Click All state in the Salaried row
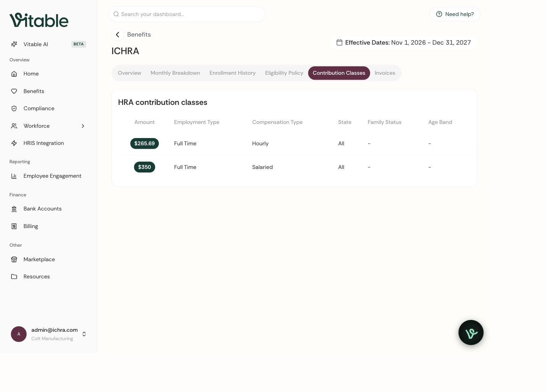Screen dimensions: 546x392 (x=341, y=167)
